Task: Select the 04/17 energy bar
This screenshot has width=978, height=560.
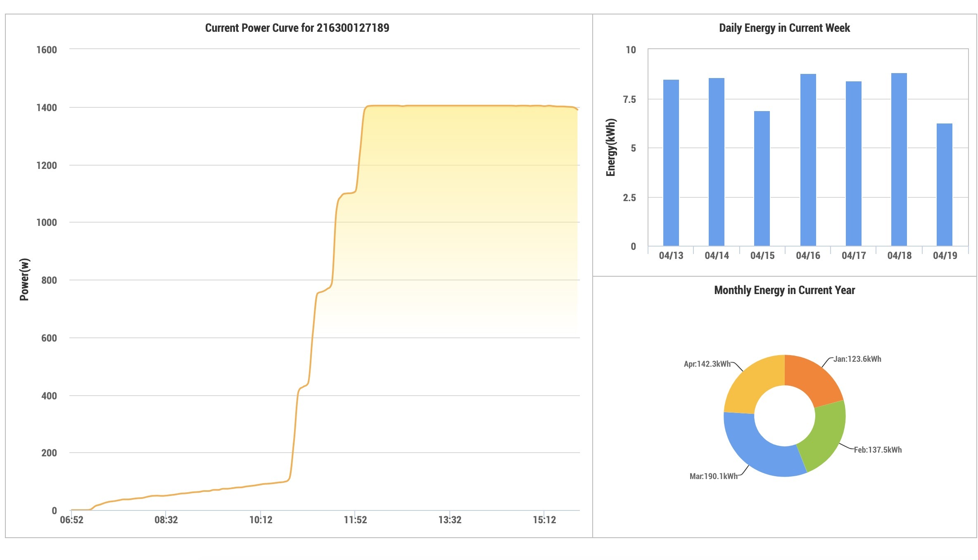Action: point(853,164)
